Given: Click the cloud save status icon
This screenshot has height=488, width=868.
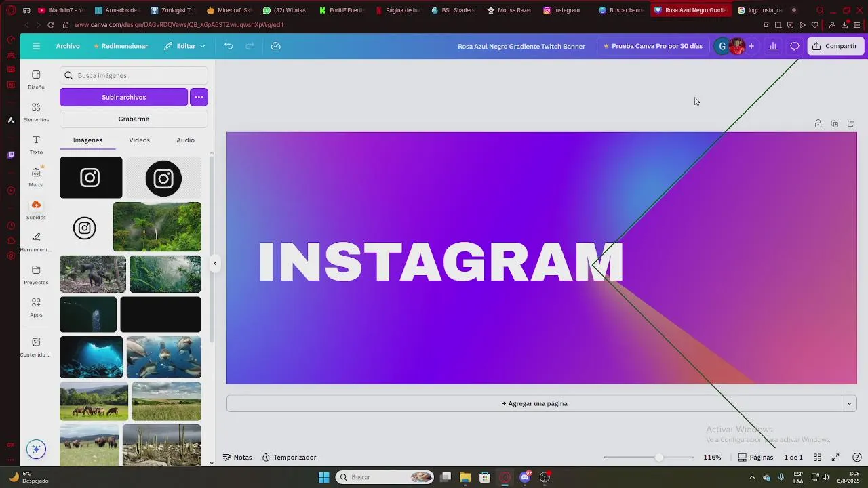Looking at the screenshot, I should 276,46.
